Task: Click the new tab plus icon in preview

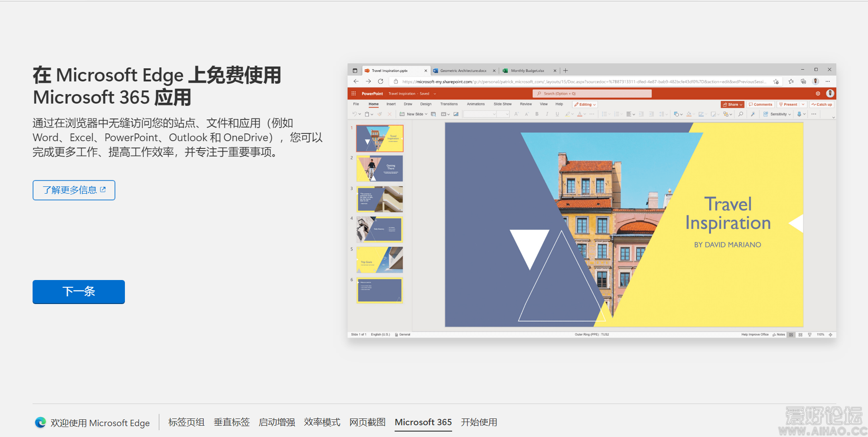Action: 565,71
